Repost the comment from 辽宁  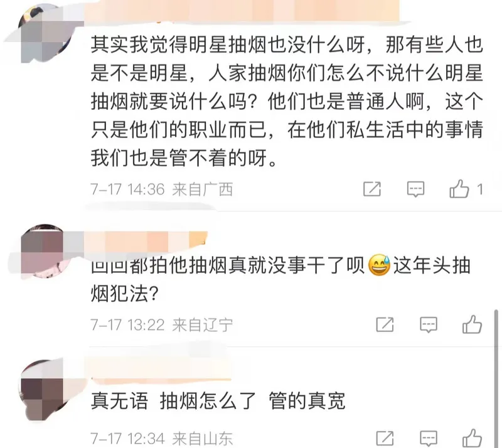coord(385,324)
